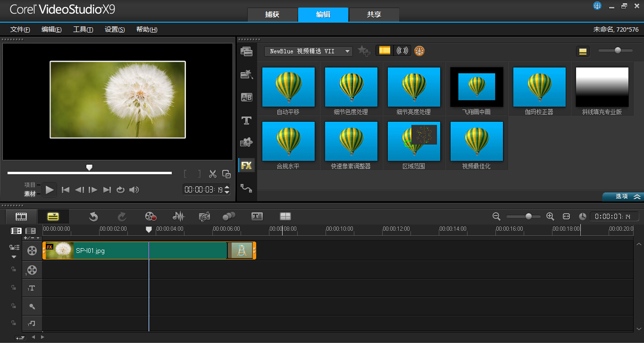Switch to the 共享 tab
Screen dimensions: 644x343
pos(374,15)
